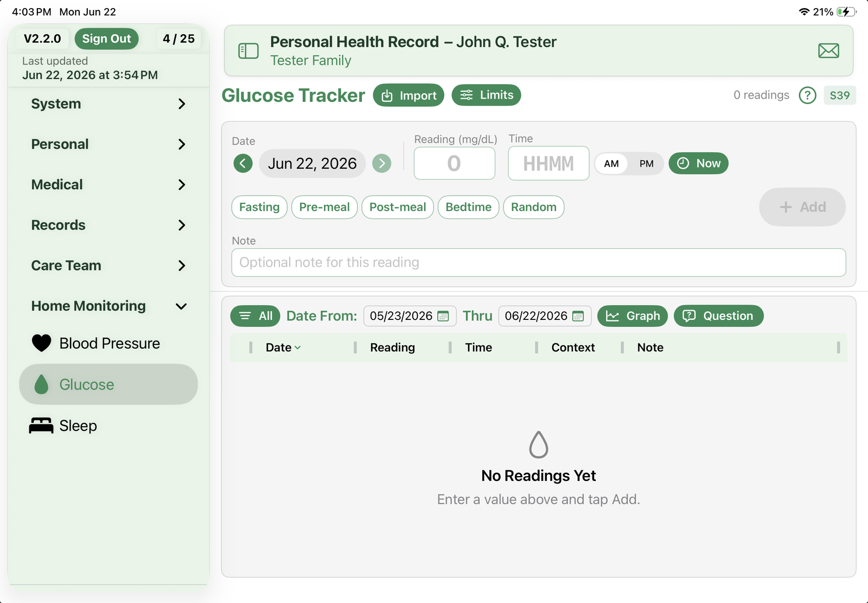Click the V2.2.0 version label
This screenshot has width=868, height=603.
tap(42, 39)
